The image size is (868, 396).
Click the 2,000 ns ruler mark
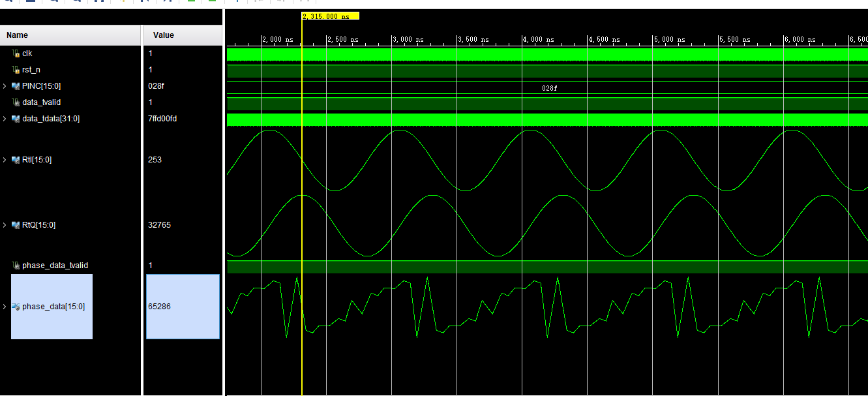coord(278,39)
